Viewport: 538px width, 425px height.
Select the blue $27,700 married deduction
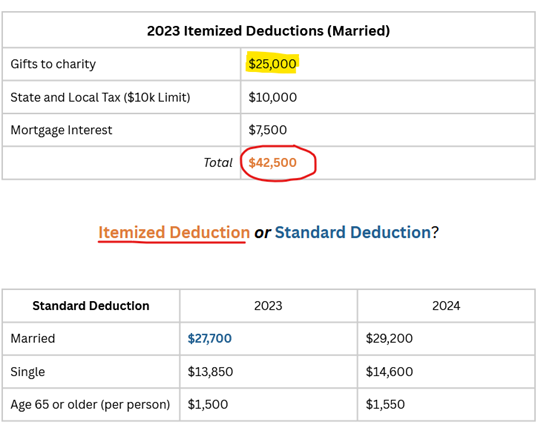(x=210, y=339)
